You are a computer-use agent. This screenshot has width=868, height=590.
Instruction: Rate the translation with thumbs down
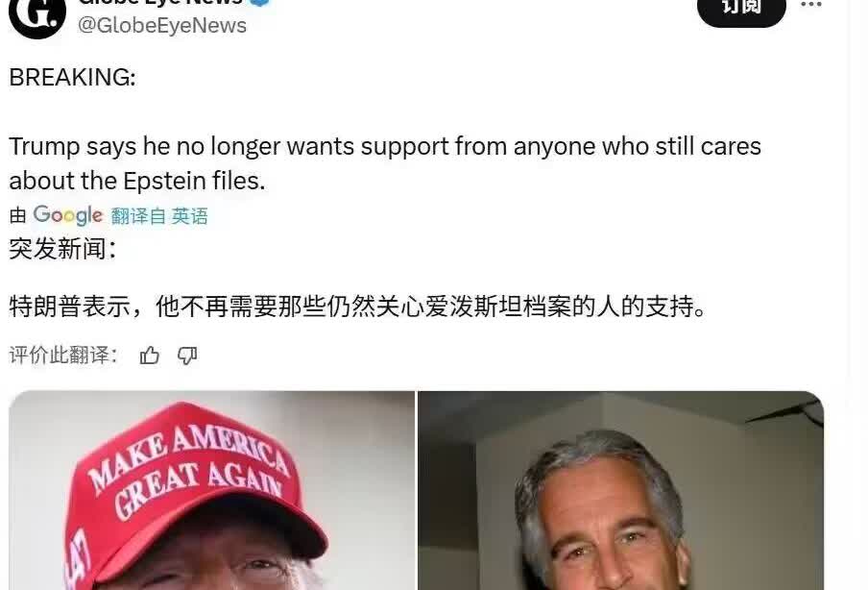[x=187, y=356]
